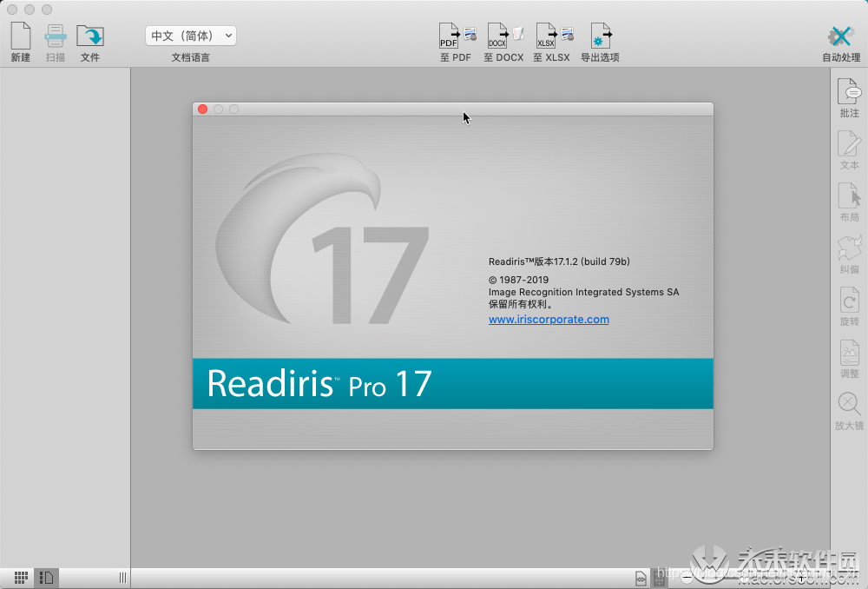The image size is (868, 589).
Task: Switch to thumbnail grid view
Action: (x=21, y=578)
